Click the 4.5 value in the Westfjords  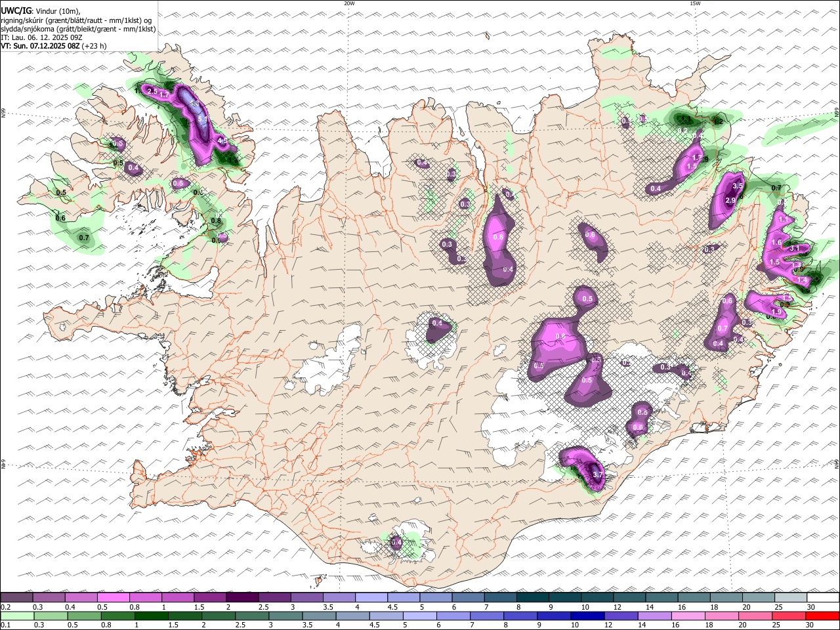[x=222, y=140]
